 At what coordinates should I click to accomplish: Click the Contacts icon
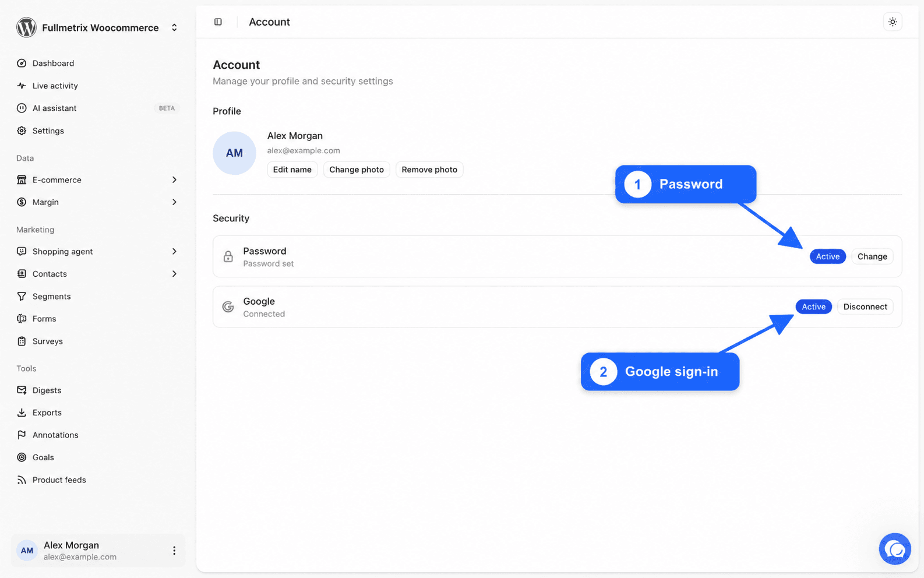click(x=22, y=274)
